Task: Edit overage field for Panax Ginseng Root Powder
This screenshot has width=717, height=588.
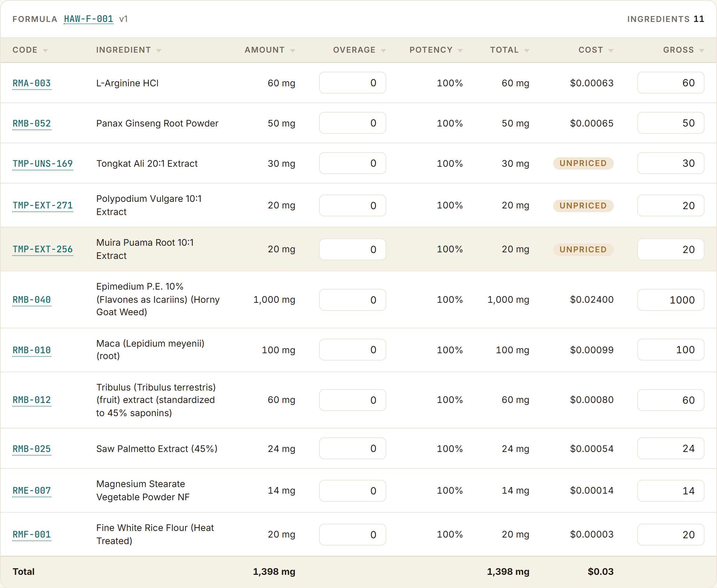Action: point(353,123)
